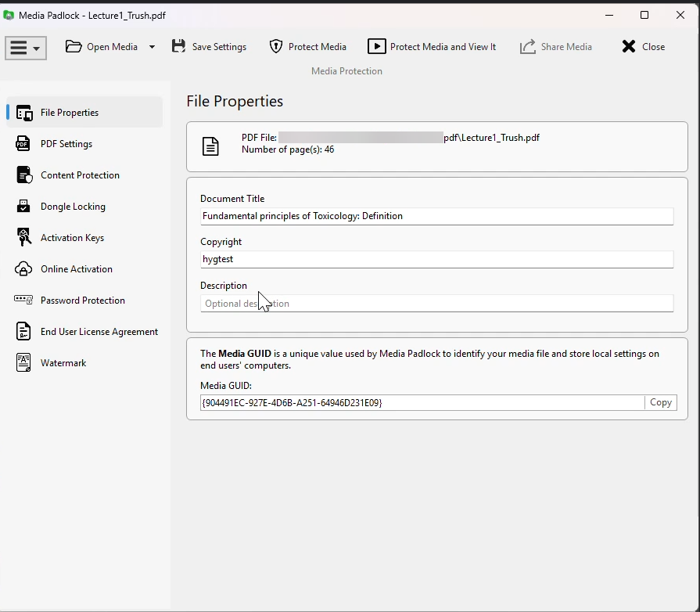Click the toolbar Close X button
This screenshot has height=612, width=700.
643,47
